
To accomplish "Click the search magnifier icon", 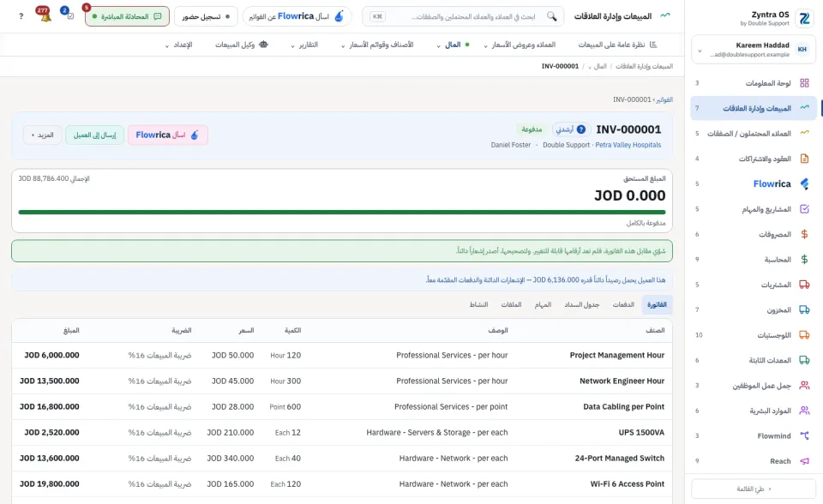I will click(x=551, y=16).
